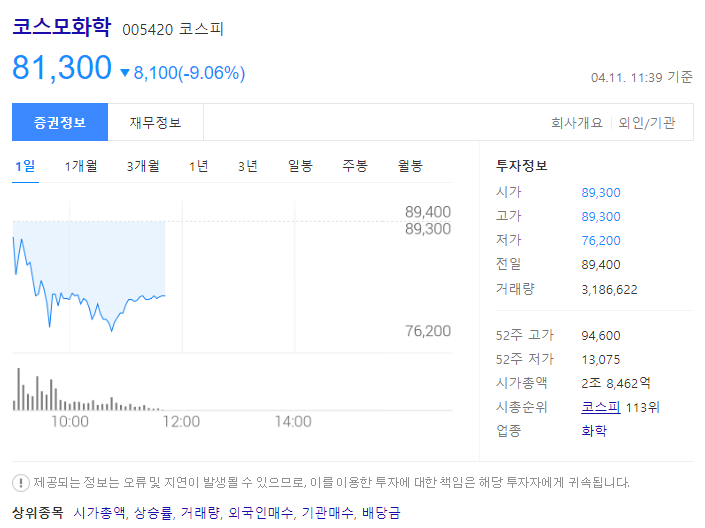705x528 pixels.
Task: Click the current price 81,300
Action: click(x=62, y=67)
